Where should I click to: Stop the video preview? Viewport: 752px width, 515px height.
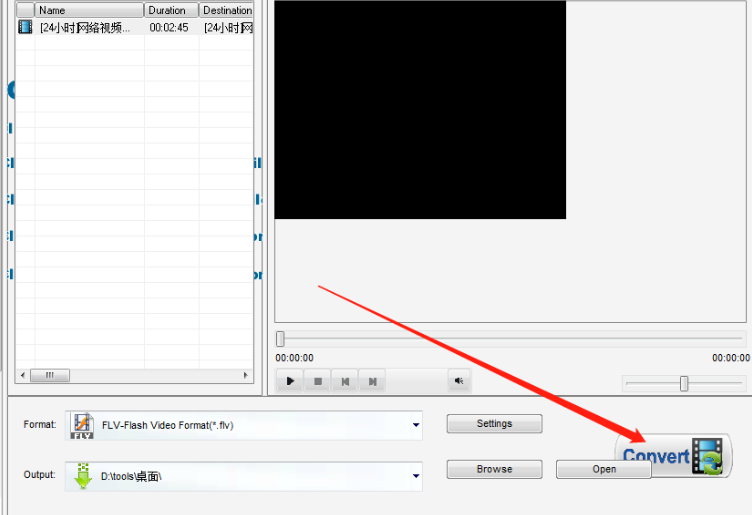point(317,381)
